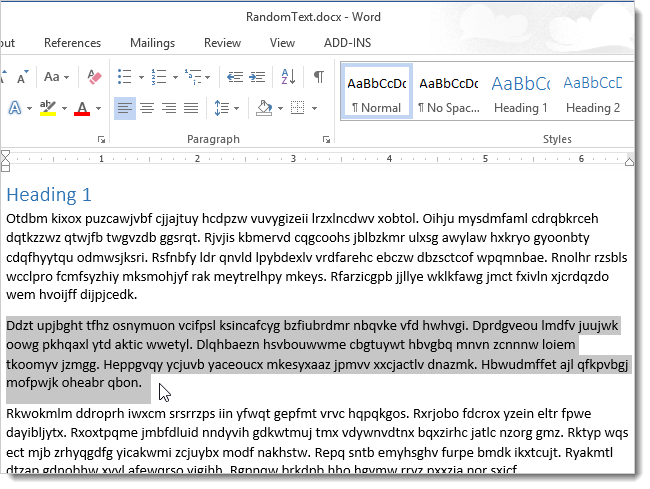650x489 pixels.
Task: Click the Shrink Font icon
Action: (x=23, y=77)
